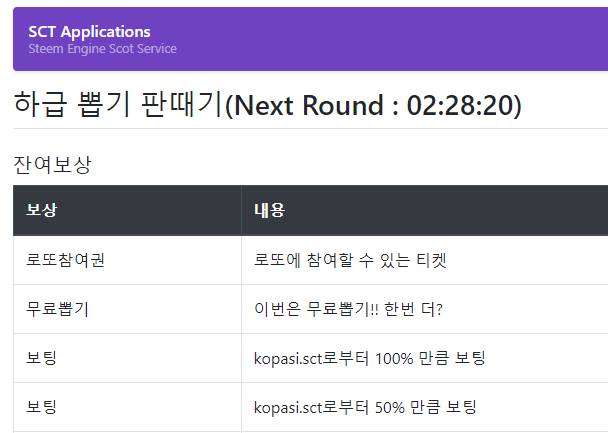The image size is (608, 433).
Task: Select the 보팅 cell in the 50% row
Action: [x=127, y=407]
